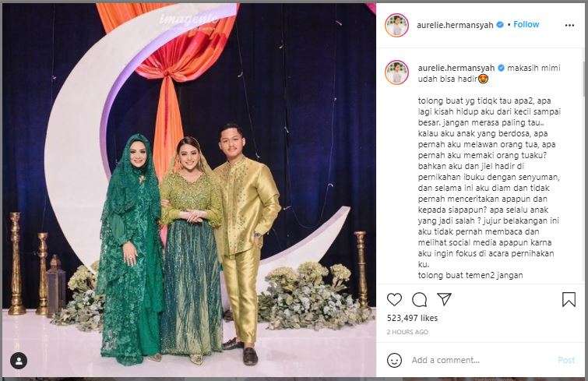Image resolution: width=588 pixels, height=381 pixels.
Task: Follow aurelie.hermansyah
Action: [x=526, y=24]
